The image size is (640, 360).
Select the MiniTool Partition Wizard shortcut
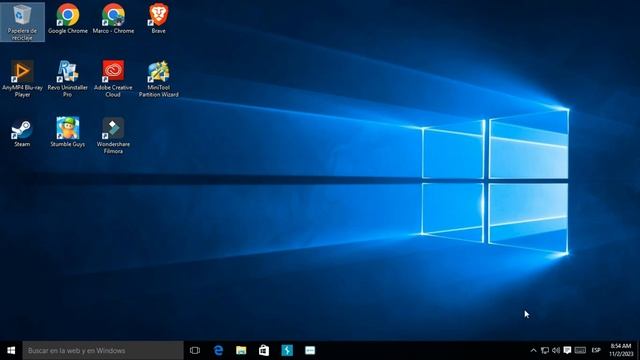click(158, 79)
